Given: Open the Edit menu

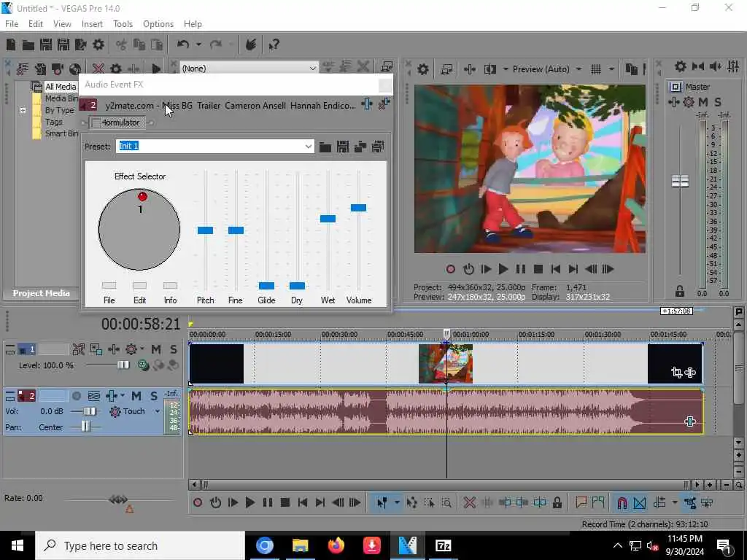Looking at the screenshot, I should tap(35, 24).
